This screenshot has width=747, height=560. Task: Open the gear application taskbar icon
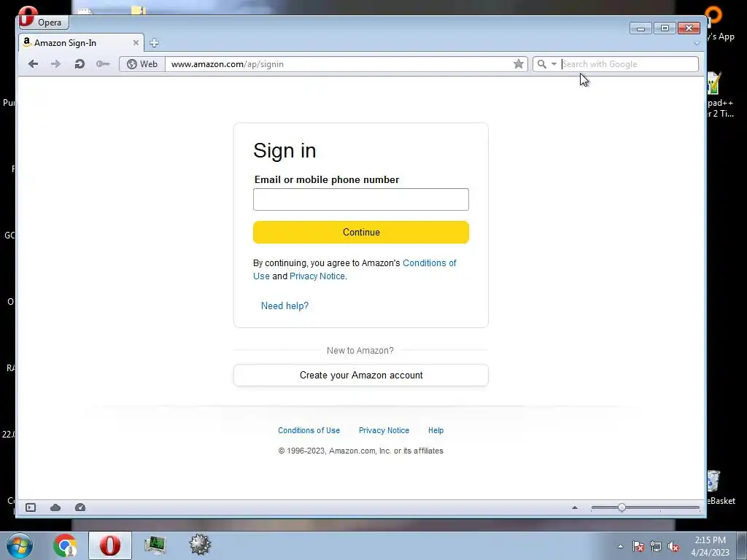click(200, 545)
